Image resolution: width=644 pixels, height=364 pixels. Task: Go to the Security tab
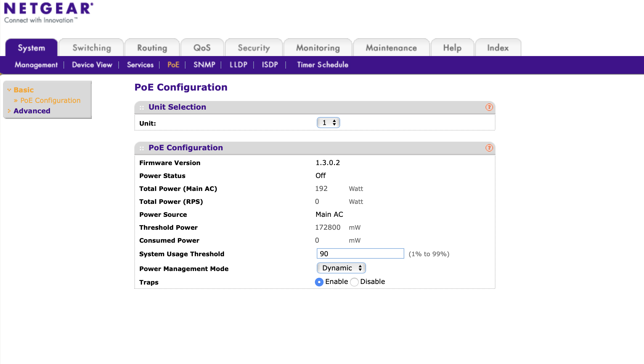[254, 48]
